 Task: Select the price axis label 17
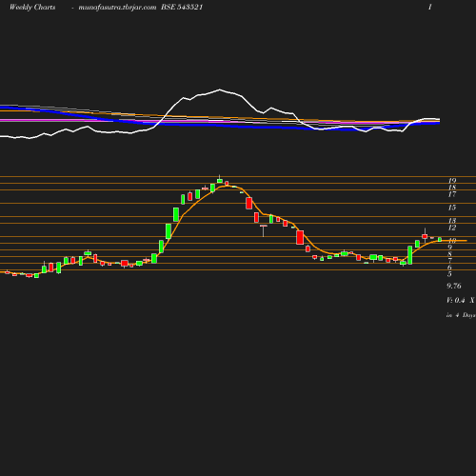click(x=452, y=194)
